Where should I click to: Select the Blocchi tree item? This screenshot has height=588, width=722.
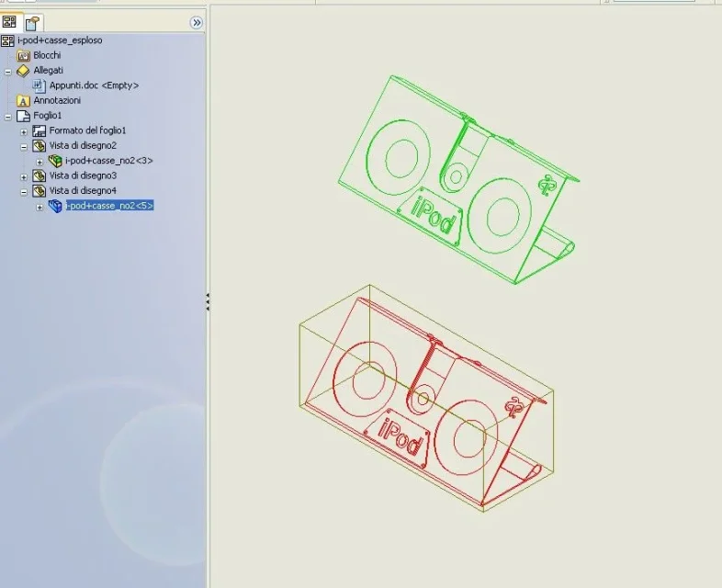(47, 55)
